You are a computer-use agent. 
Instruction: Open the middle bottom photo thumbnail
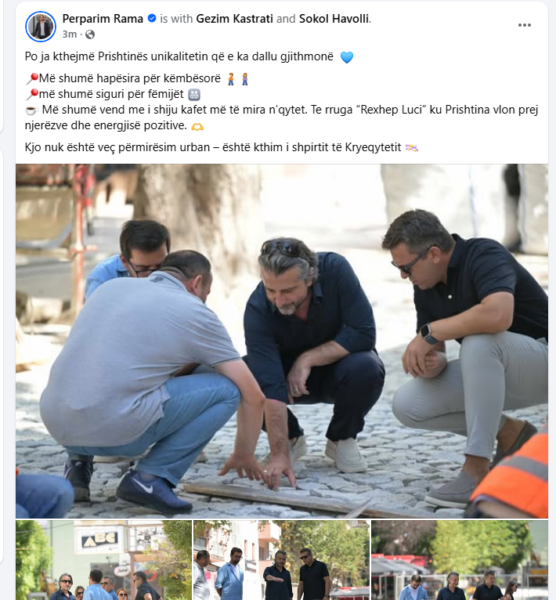(281, 560)
